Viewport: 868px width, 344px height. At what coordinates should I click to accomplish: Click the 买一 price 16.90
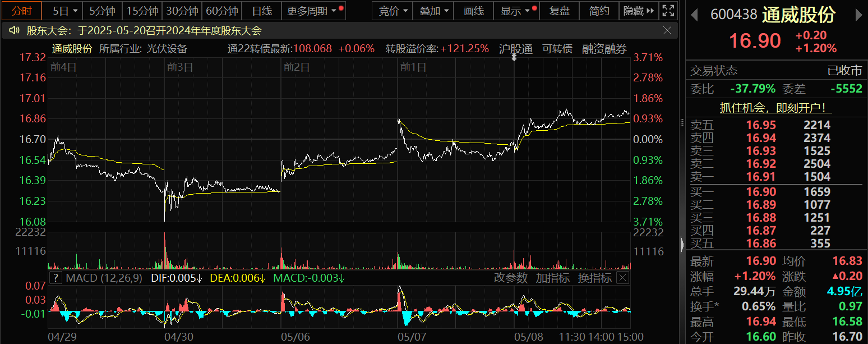tap(761, 192)
